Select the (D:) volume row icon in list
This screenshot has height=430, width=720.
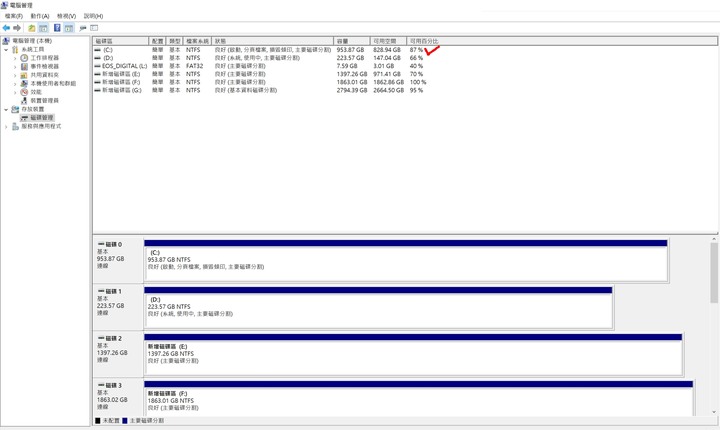click(97, 58)
